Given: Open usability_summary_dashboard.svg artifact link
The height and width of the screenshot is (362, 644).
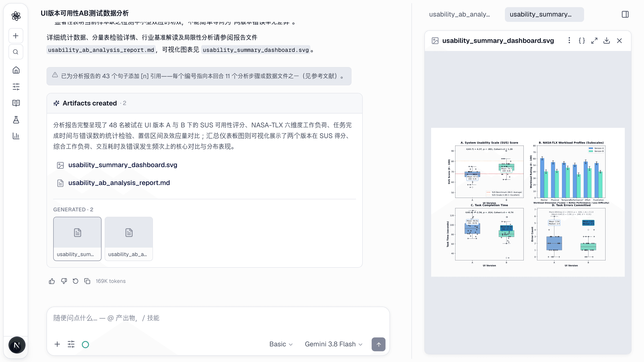Looking at the screenshot, I should click(123, 165).
